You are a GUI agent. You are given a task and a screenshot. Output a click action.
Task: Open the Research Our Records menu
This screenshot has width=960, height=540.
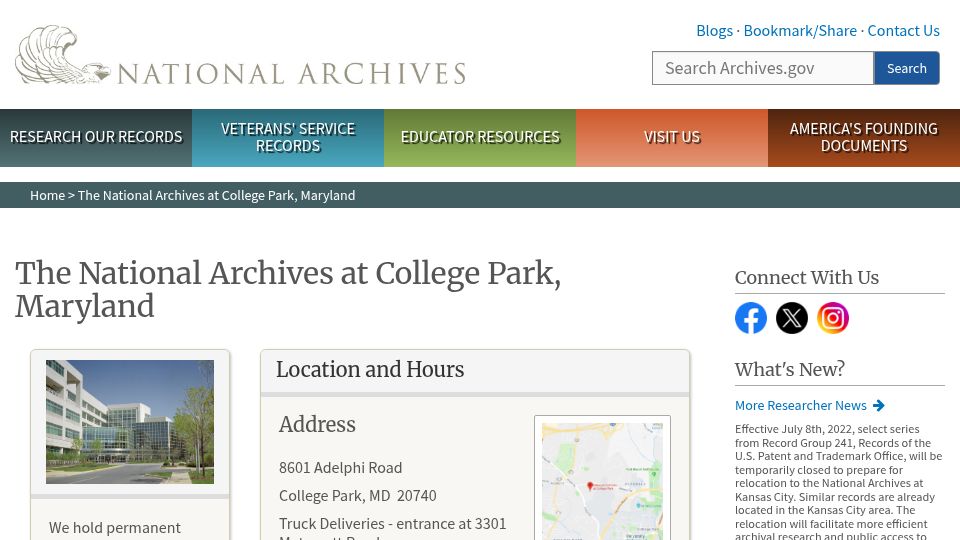tap(96, 138)
